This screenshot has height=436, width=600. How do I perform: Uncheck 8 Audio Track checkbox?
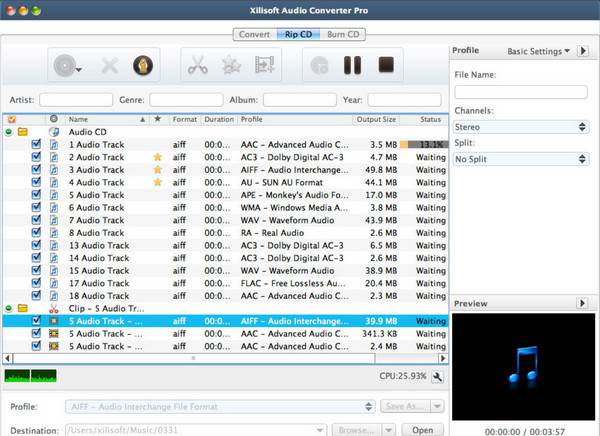tap(36, 232)
